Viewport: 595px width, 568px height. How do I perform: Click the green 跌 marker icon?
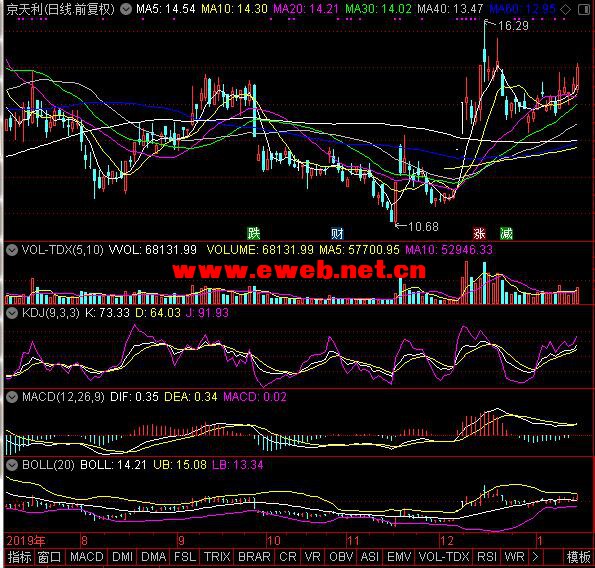pos(254,233)
